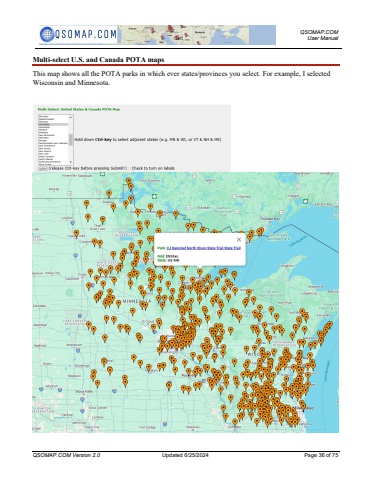Click the Submit button below state list
Image resolution: width=371 pixels, height=480 pixels.
pyautogui.click(x=42, y=168)
